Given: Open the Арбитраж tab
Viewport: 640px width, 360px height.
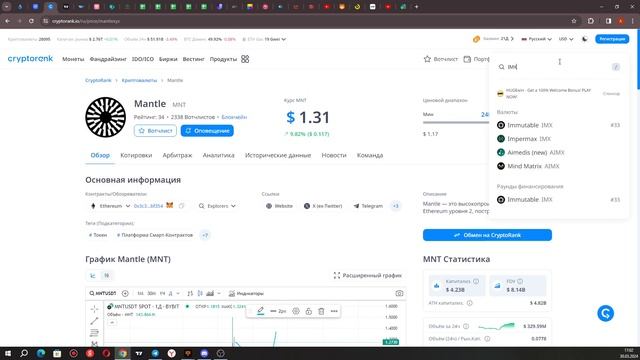Looking at the screenshot, I should (x=177, y=155).
